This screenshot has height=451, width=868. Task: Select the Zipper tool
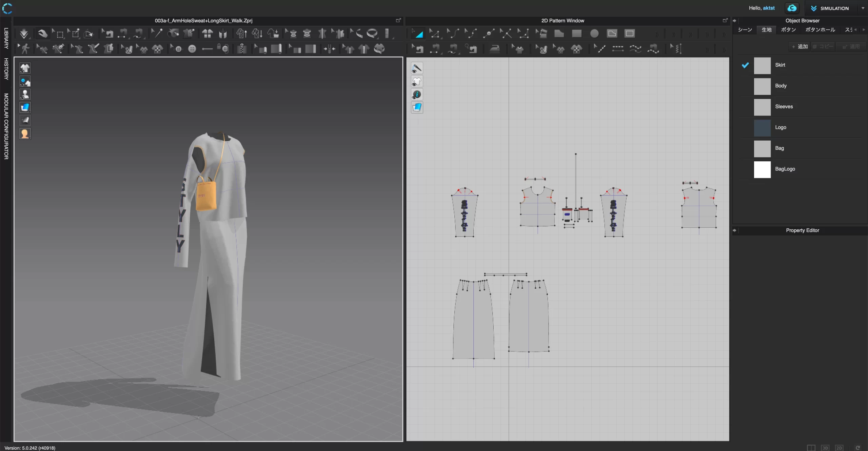pos(241,48)
